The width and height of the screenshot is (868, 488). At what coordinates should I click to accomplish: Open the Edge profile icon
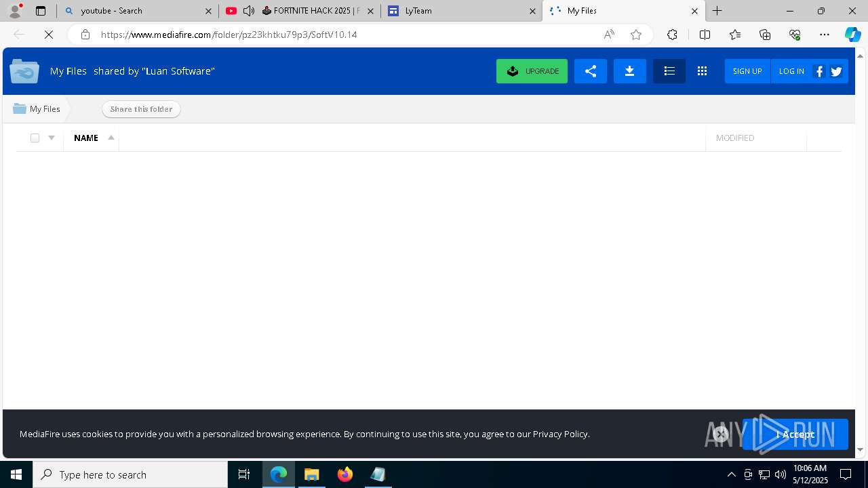(x=15, y=10)
